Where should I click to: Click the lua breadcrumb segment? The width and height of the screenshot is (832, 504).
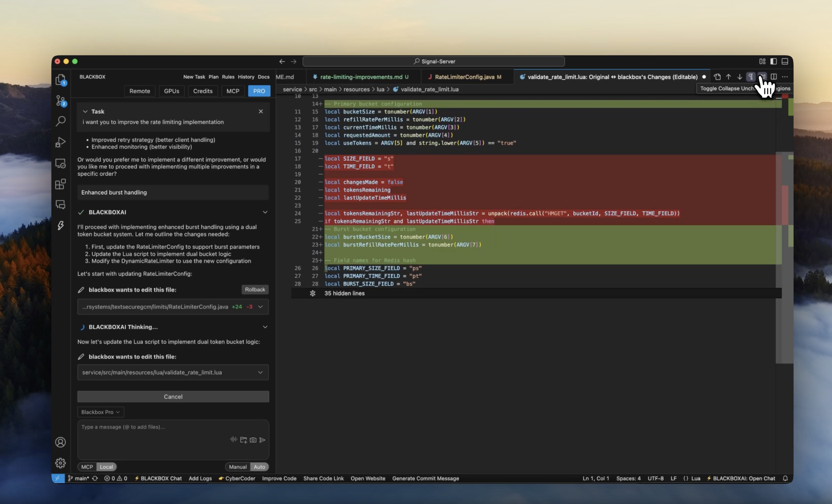[381, 90]
